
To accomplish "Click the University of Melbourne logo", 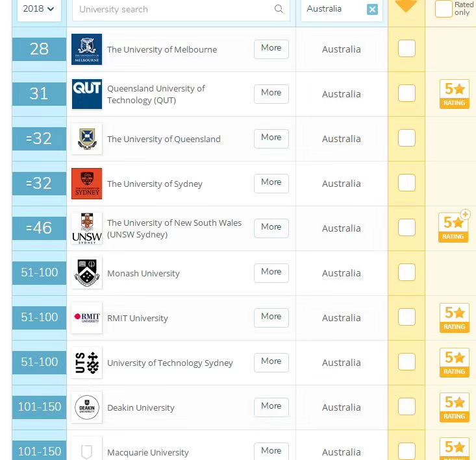I will (x=86, y=49).
